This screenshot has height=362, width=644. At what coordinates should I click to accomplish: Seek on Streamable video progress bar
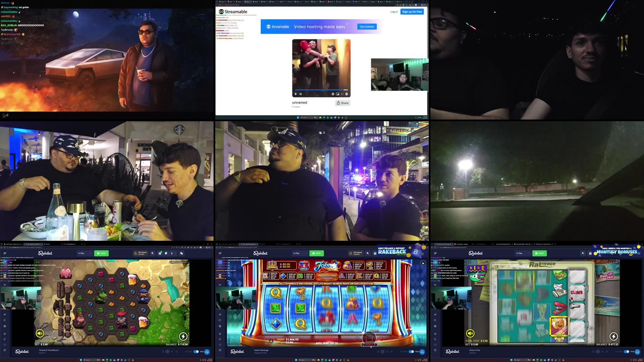pyautogui.click(x=321, y=90)
